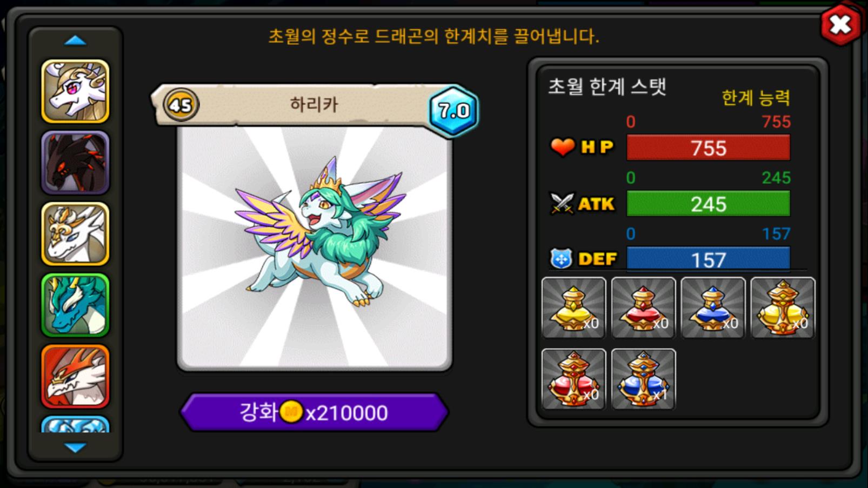The height and width of the screenshot is (488, 868).
Task: Select the white dragon with pink eyes
Action: 75,91
